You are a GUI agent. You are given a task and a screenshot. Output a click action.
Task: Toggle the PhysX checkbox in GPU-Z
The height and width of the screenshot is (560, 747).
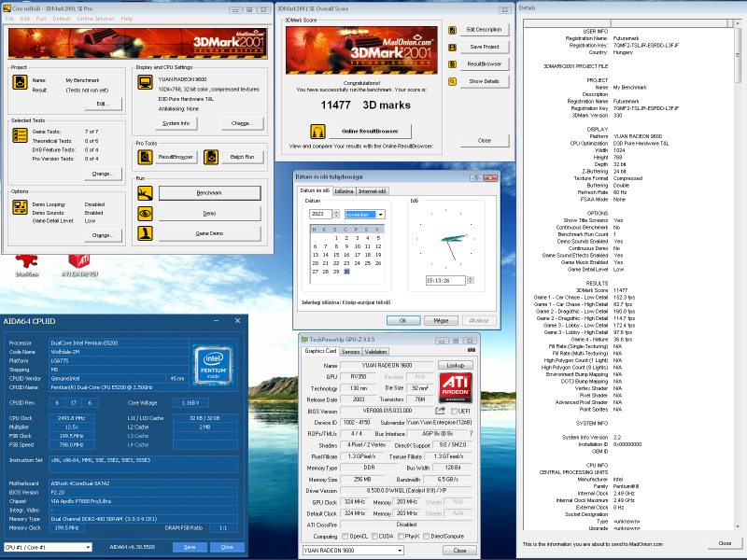point(400,536)
